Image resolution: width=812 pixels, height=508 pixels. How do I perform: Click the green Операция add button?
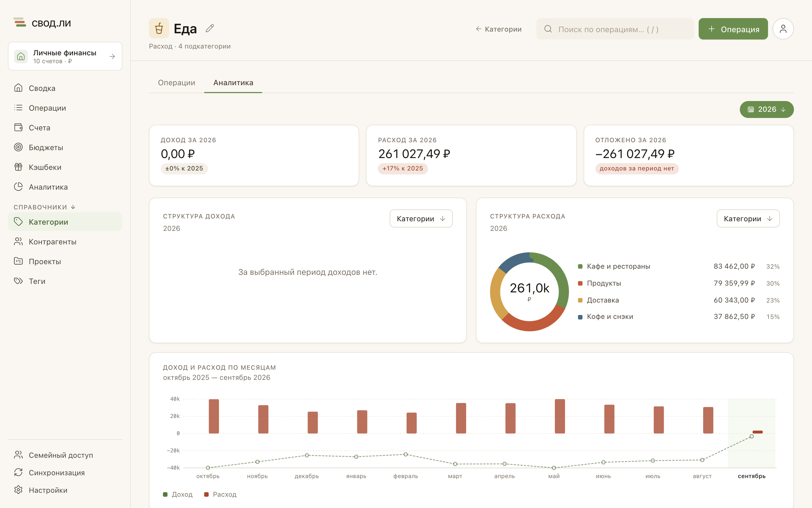733,29
